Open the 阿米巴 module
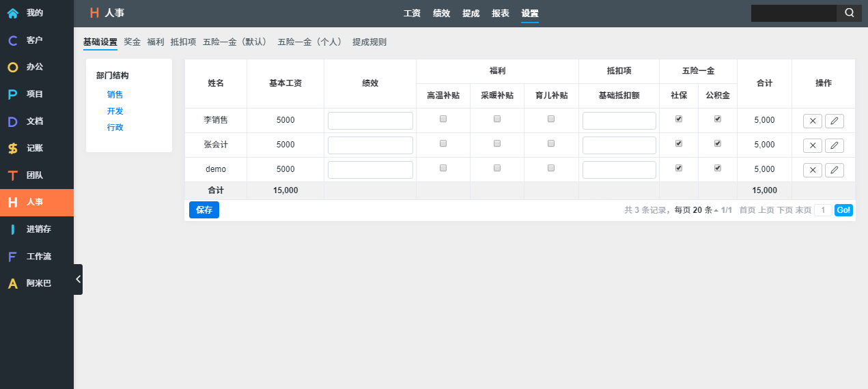The width and height of the screenshot is (868, 389). pos(38,283)
